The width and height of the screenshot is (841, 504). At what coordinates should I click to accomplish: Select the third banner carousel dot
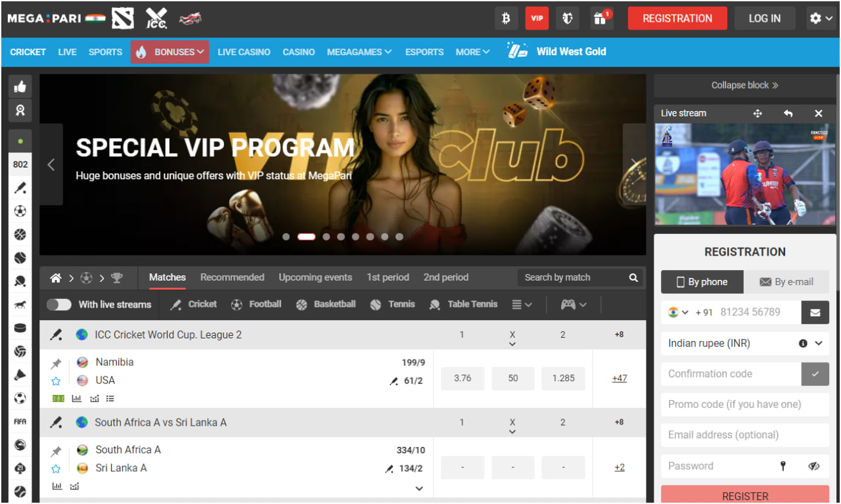[327, 237]
